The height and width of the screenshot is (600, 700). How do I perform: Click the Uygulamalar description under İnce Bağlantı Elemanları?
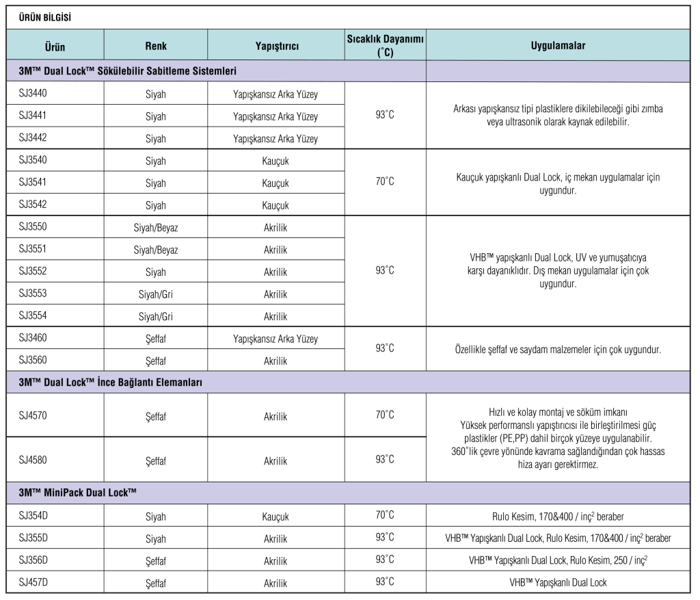click(558, 438)
